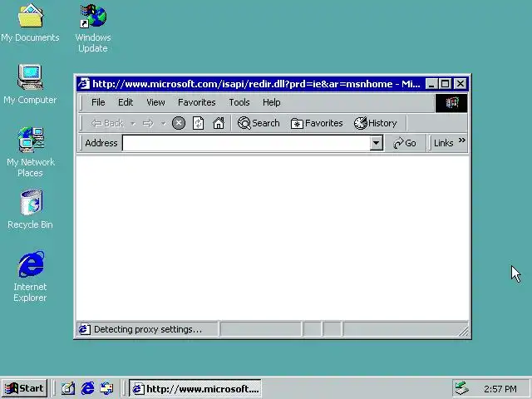Click the Links toolbar label

pos(443,143)
